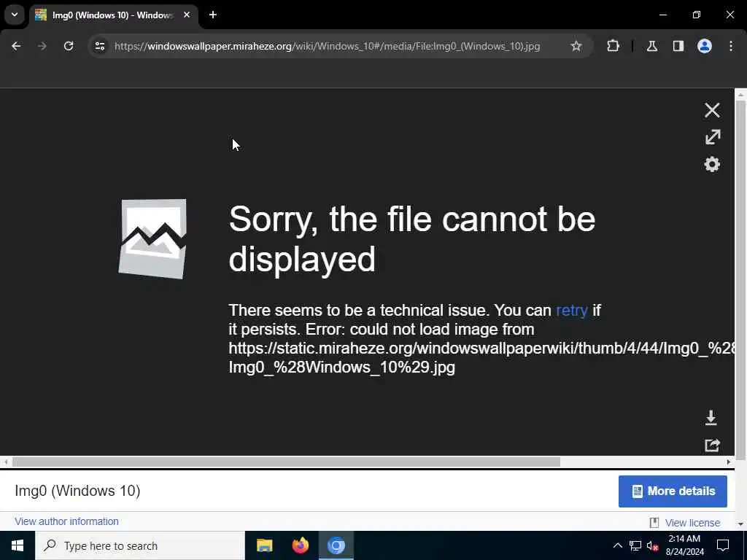Show hidden system tray icons

(617, 545)
